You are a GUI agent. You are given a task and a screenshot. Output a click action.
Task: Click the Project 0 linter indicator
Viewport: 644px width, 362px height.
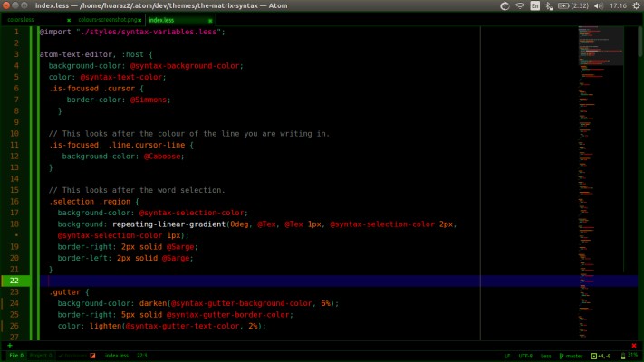coord(42,356)
